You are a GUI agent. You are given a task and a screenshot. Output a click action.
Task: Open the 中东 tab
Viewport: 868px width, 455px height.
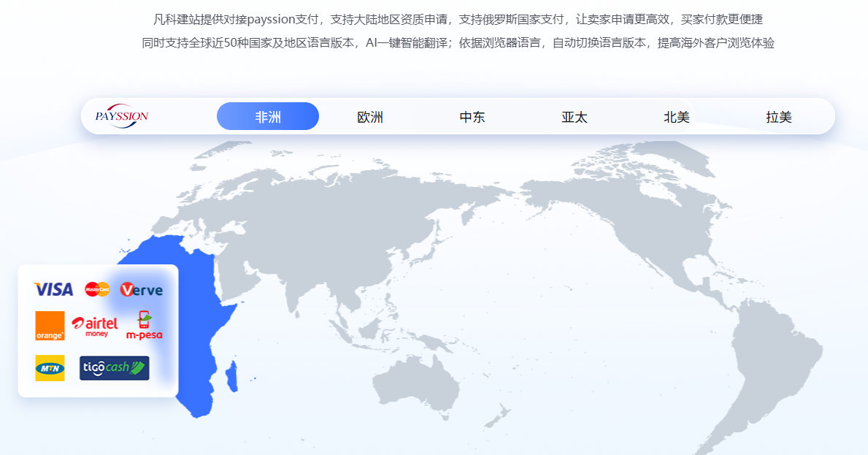coord(472,117)
